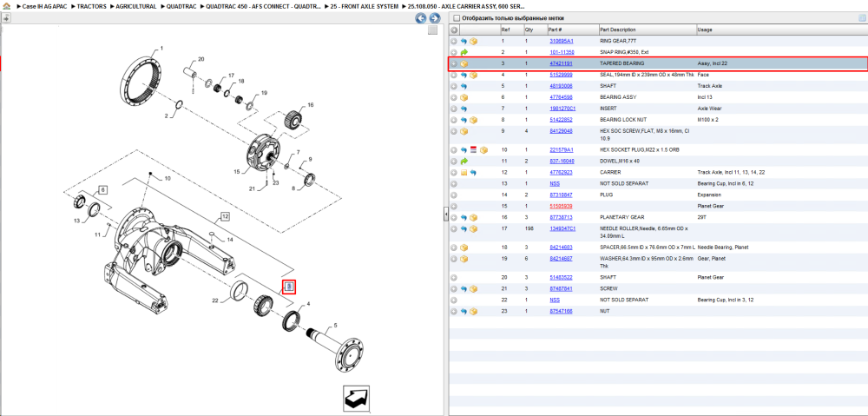This screenshot has width=868, height=416.
Task: Click the large arrow return icon below diagram
Action: pos(356,399)
